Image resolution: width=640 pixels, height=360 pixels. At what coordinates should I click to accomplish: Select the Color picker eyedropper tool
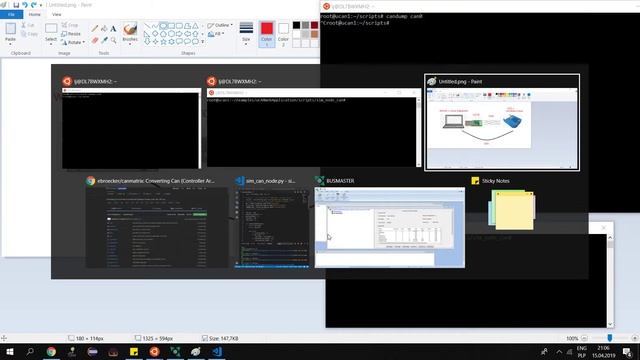[104, 40]
